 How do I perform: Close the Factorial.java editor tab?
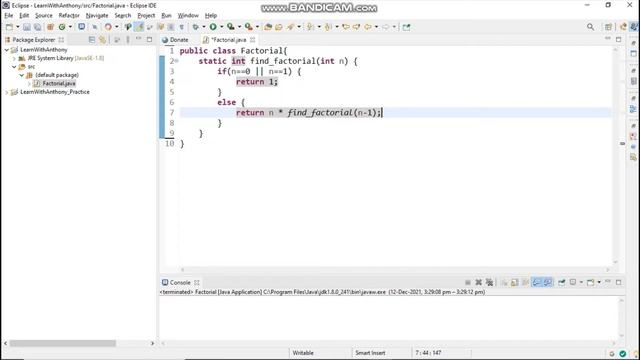[253, 40]
